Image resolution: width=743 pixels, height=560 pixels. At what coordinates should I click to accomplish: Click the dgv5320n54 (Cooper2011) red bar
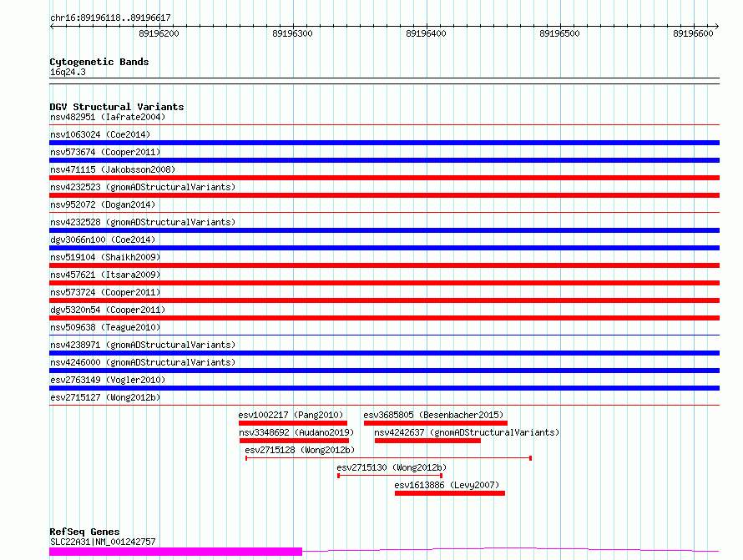[384, 318]
